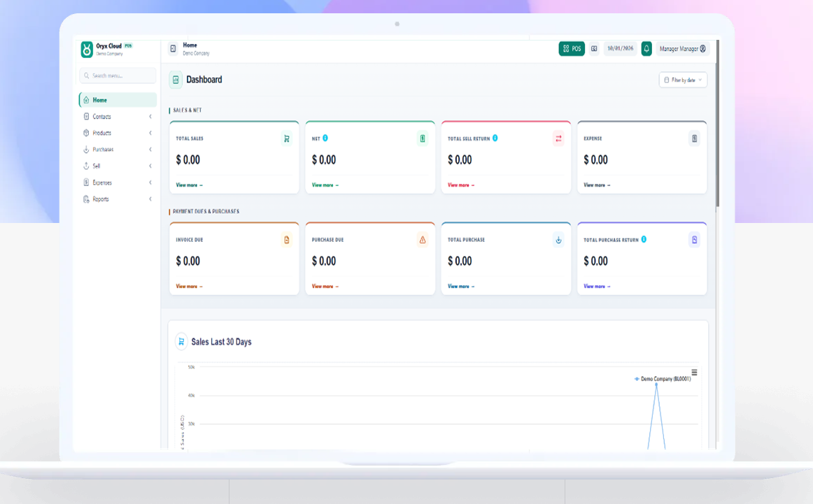Viewport: 813px width, 504px height.
Task: Click the Contacts icon in sidebar
Action: tap(86, 117)
